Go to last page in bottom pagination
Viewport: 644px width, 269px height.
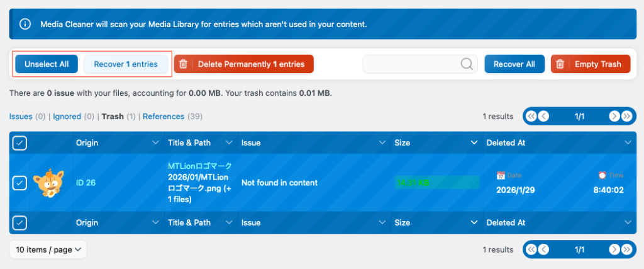(626, 249)
